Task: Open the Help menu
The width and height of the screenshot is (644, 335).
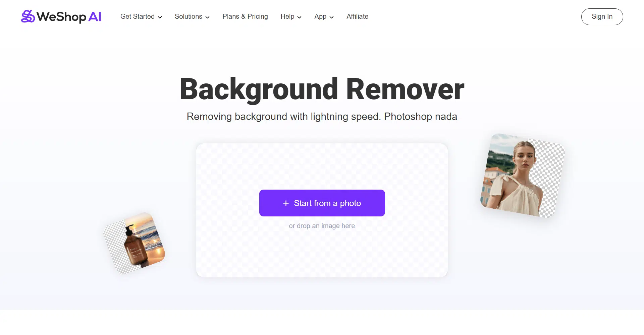Action: [x=291, y=16]
